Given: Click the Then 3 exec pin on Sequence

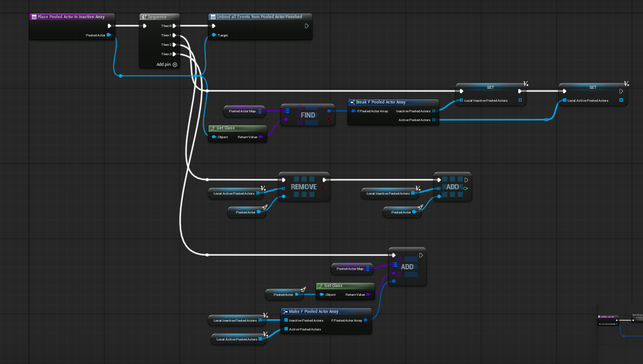Looking at the screenshot, I should point(174,54).
